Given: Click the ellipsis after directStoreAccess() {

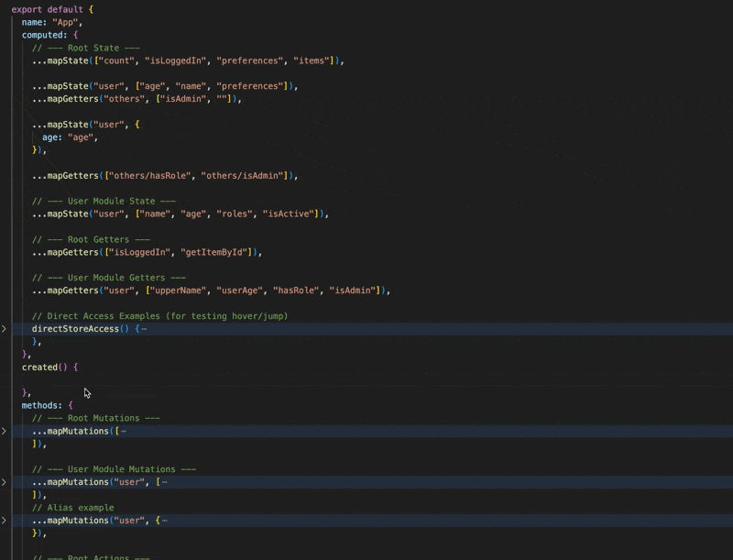Looking at the screenshot, I should click(144, 329).
